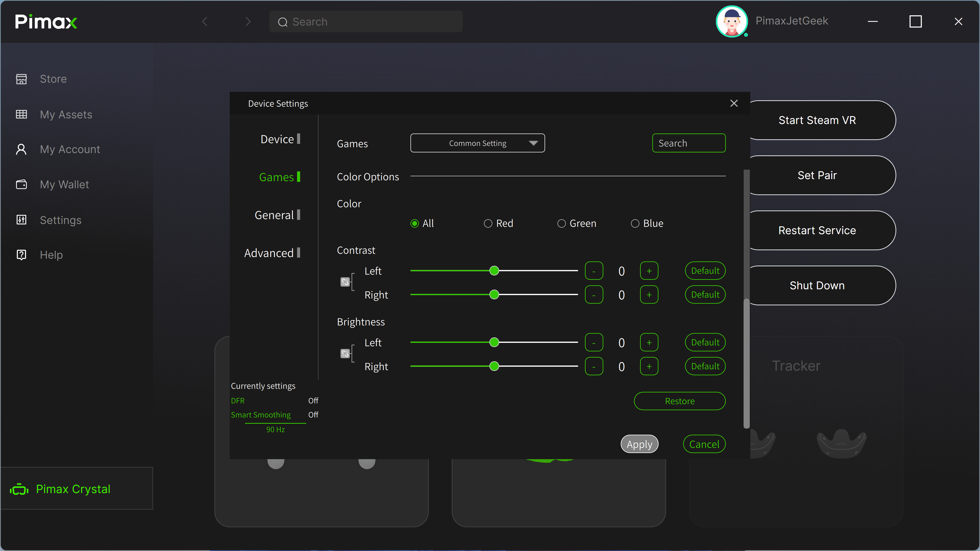Open My Assets from the sidebar
980x551 pixels.
click(66, 115)
